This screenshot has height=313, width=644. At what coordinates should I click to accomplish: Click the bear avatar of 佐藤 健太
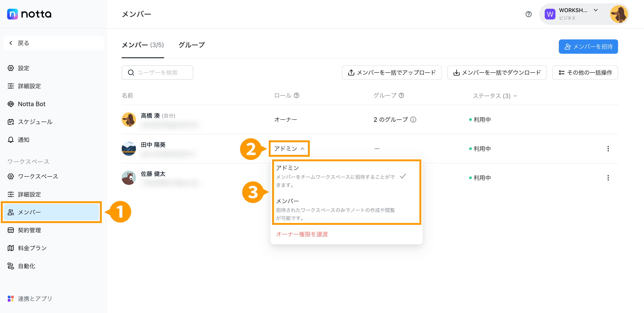(129, 178)
